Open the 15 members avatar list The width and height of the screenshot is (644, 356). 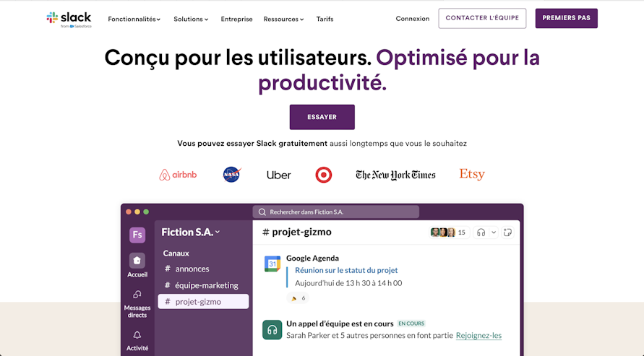[449, 233]
